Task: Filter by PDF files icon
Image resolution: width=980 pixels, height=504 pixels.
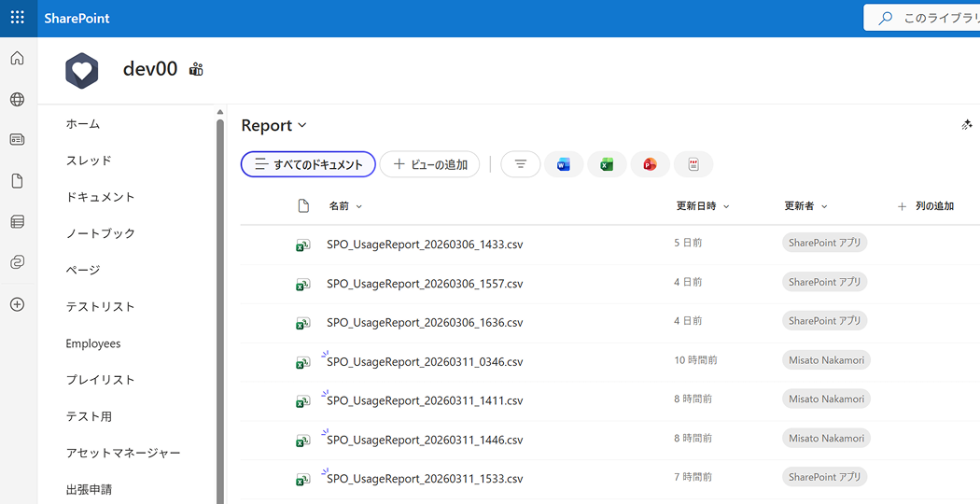Action: 693,164
